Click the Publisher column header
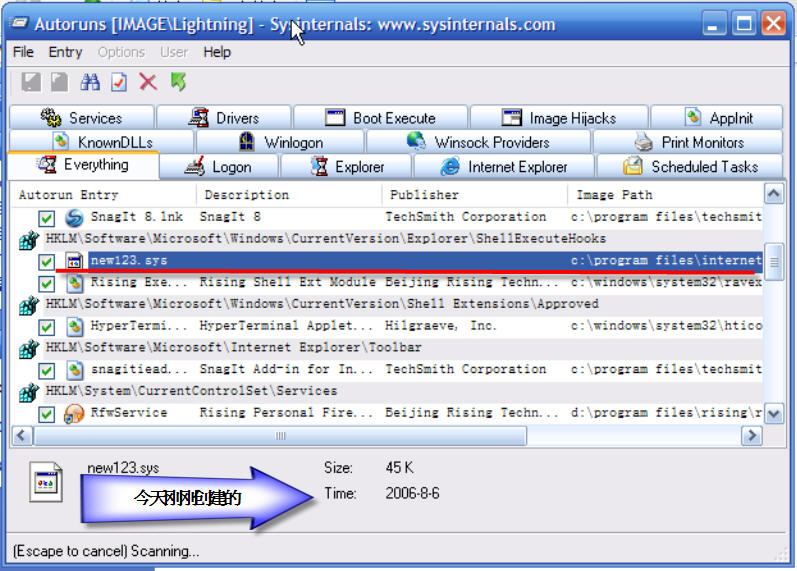The height and width of the screenshot is (571, 797). coord(474,195)
